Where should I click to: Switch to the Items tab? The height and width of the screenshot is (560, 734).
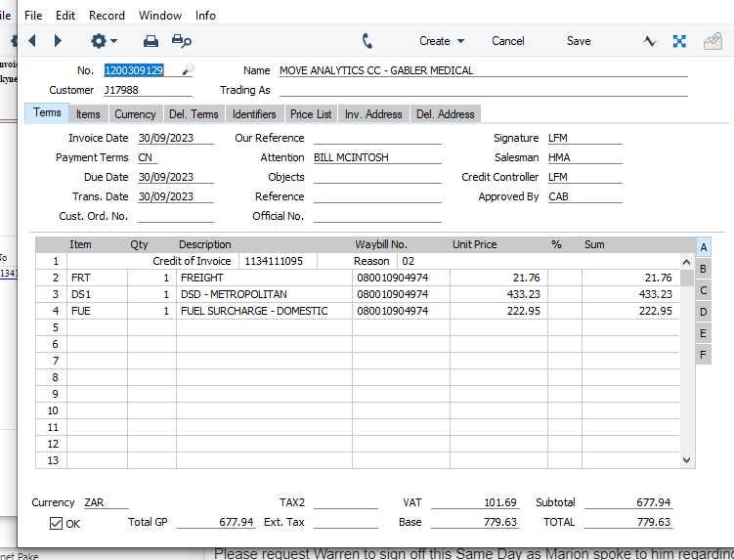88,114
